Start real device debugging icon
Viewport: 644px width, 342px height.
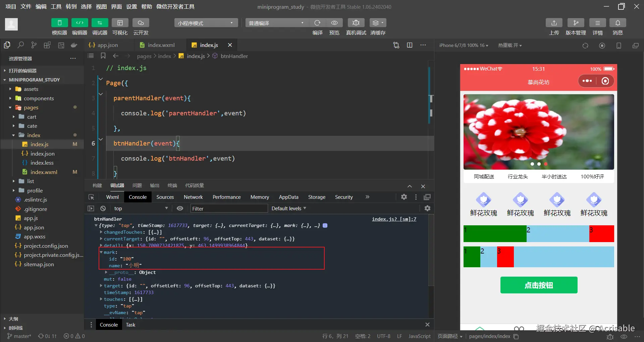356,23
